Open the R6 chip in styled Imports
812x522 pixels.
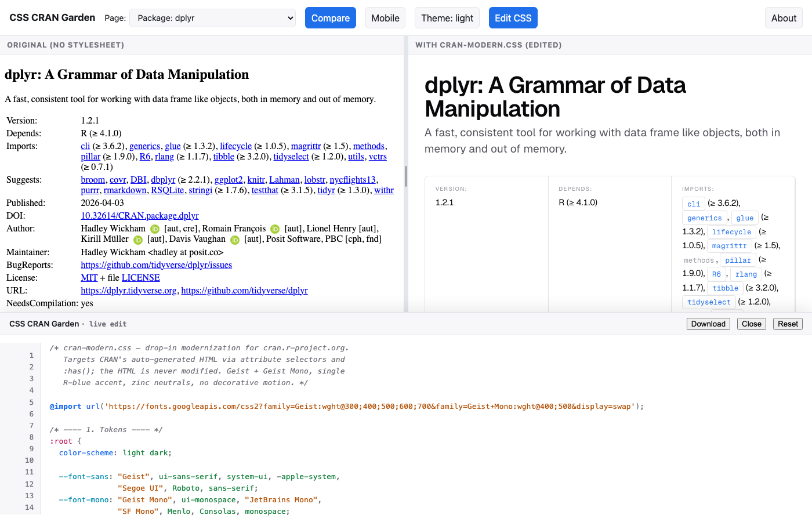716,274
